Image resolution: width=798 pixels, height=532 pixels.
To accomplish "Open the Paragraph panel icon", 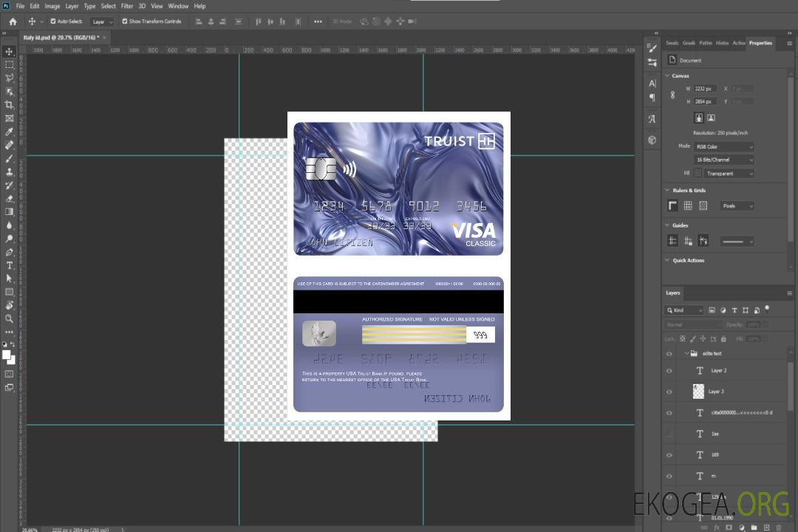I will (652, 98).
